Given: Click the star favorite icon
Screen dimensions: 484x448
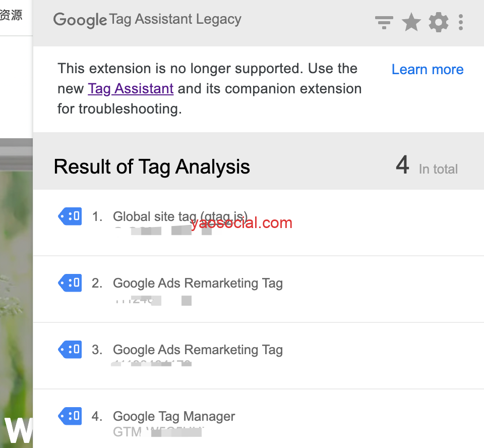Looking at the screenshot, I should coord(411,23).
